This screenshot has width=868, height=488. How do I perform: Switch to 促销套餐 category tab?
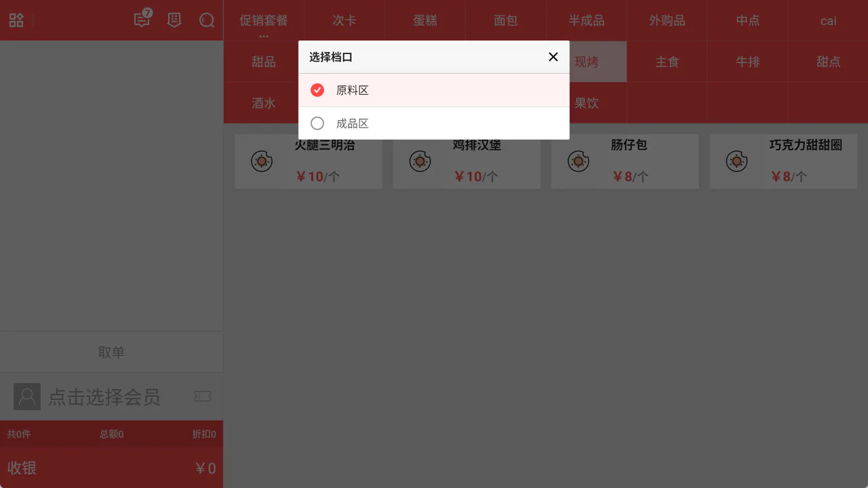(x=264, y=20)
